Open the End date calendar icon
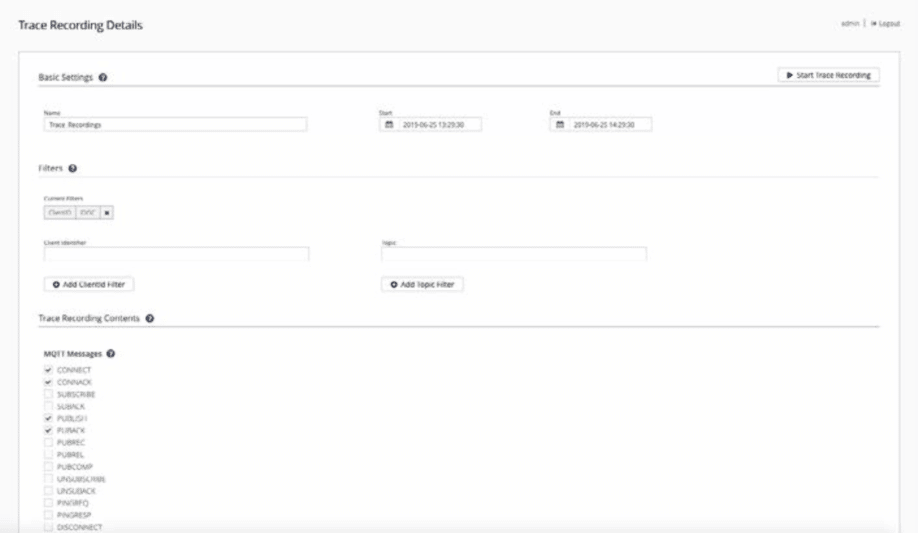This screenshot has height=533, width=918. 561,125
